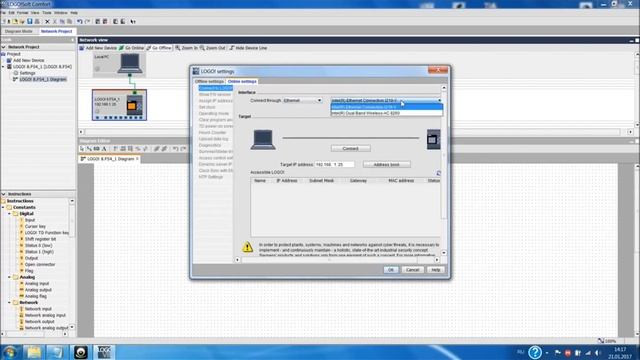Click the Undo icon in Diagram Editor toolbar
640x360 pixels.
coord(176,149)
